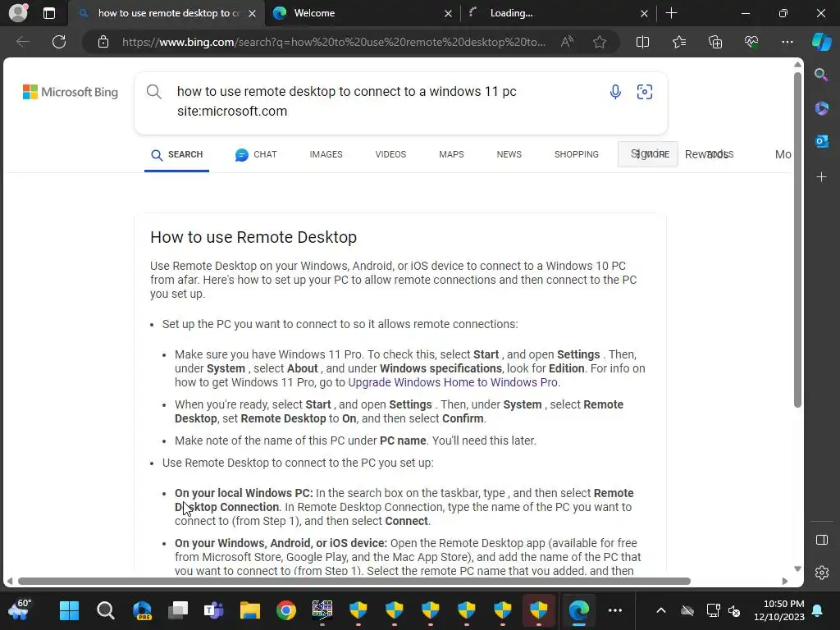This screenshot has height=630, width=840.
Task: Select the SEARCH tab
Action: [177, 154]
